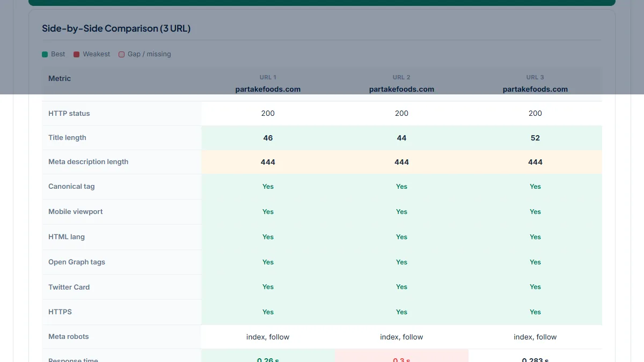Click the title length value 46

point(268,138)
